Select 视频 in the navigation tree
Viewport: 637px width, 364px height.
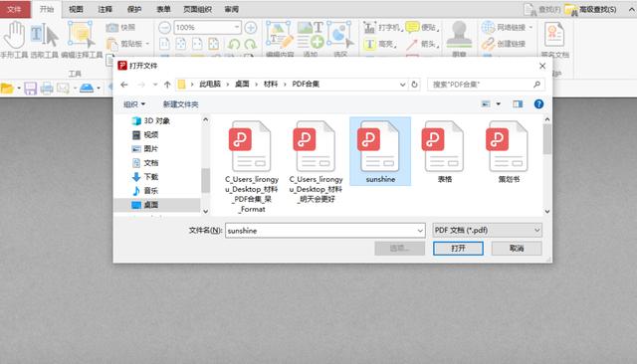tap(146, 134)
